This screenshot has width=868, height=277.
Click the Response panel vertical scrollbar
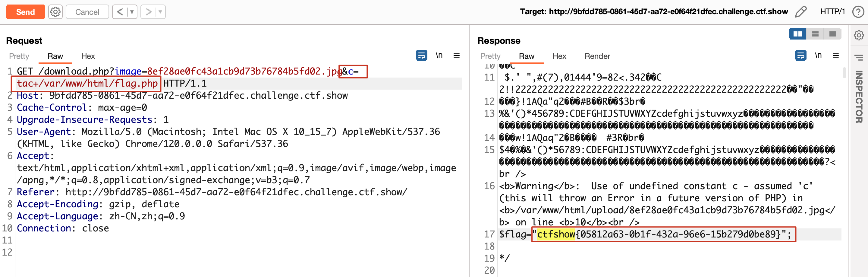tap(844, 72)
